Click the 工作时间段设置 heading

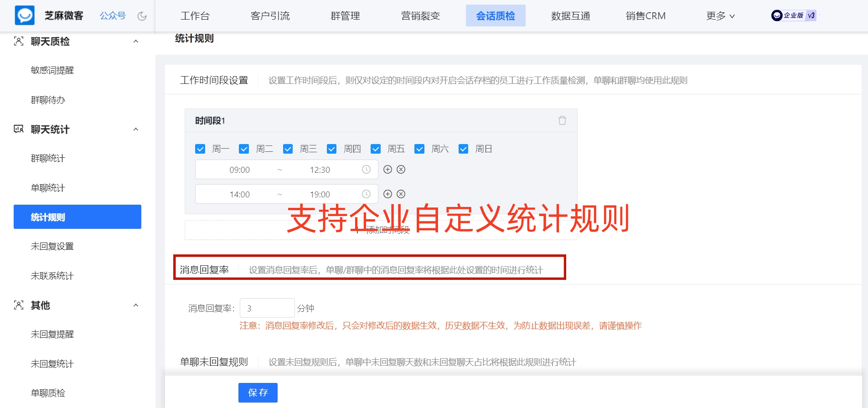pyautogui.click(x=214, y=80)
